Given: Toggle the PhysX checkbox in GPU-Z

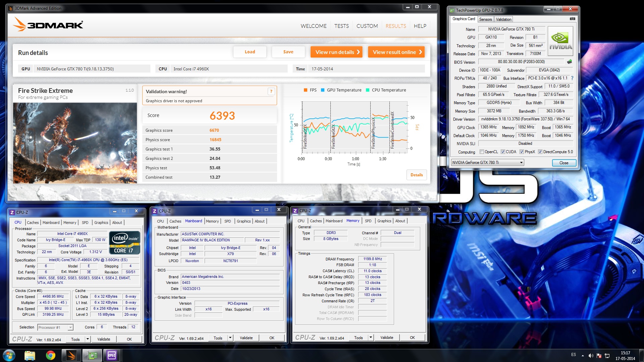Looking at the screenshot, I should 522,152.
